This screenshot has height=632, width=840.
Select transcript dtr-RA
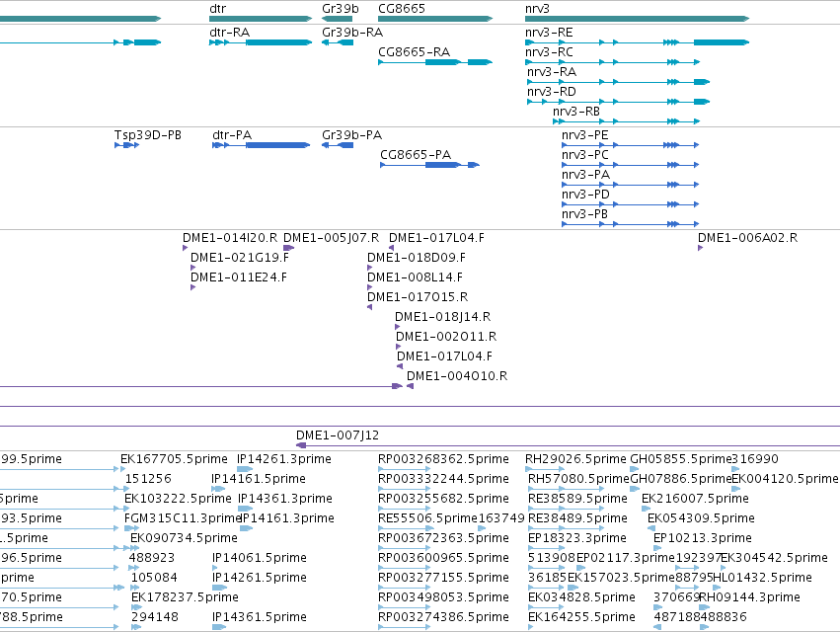229,33
